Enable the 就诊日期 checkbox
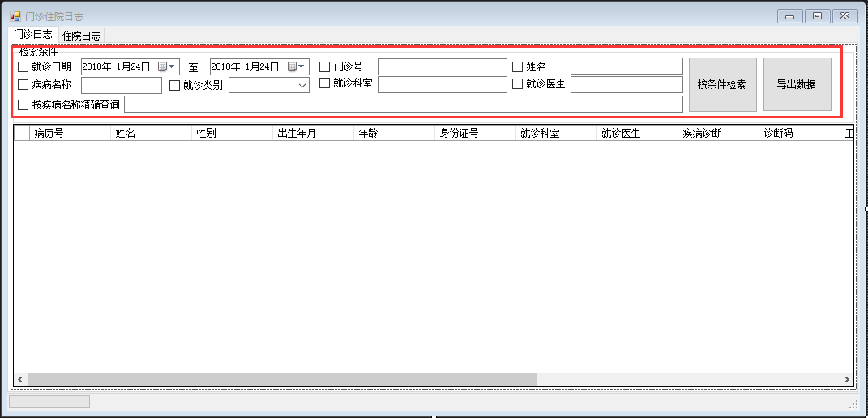The width and height of the screenshot is (868, 418). 24,67
